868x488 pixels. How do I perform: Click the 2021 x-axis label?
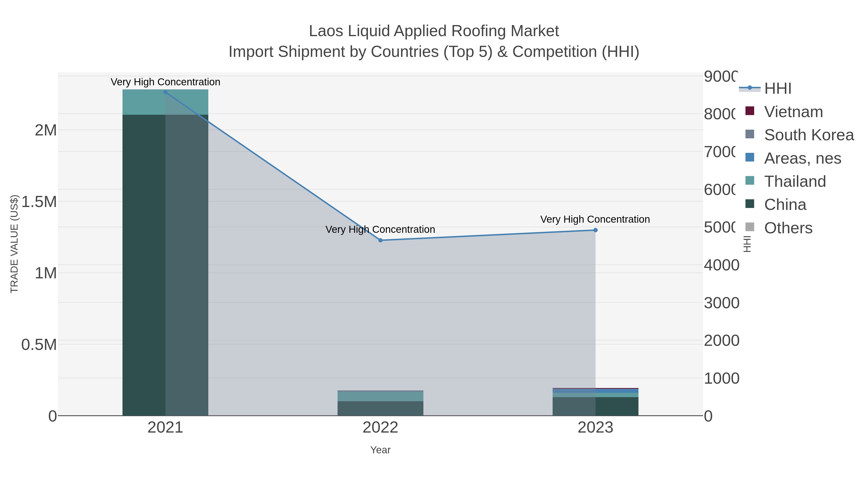165,428
